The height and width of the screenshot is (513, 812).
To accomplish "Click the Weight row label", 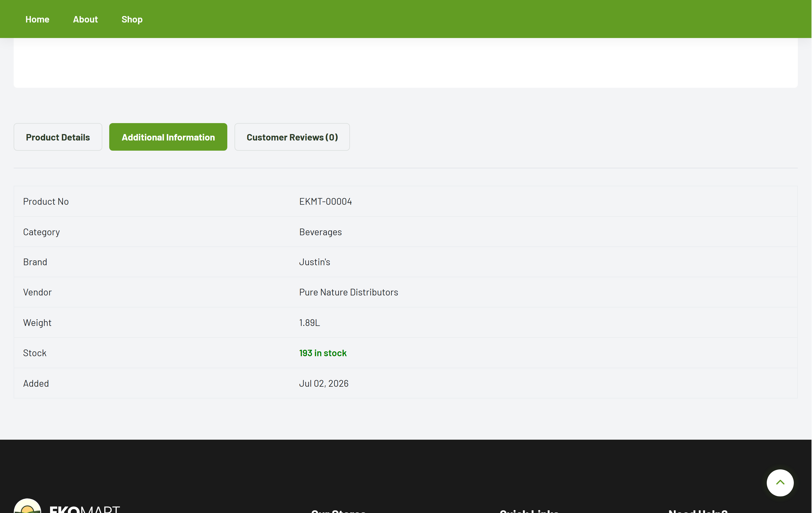I will pos(37,322).
